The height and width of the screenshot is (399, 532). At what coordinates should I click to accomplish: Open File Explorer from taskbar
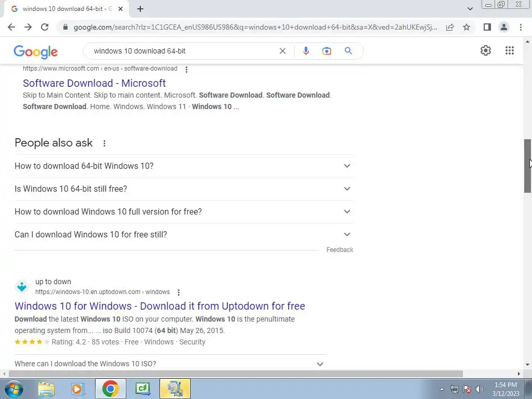point(46,389)
